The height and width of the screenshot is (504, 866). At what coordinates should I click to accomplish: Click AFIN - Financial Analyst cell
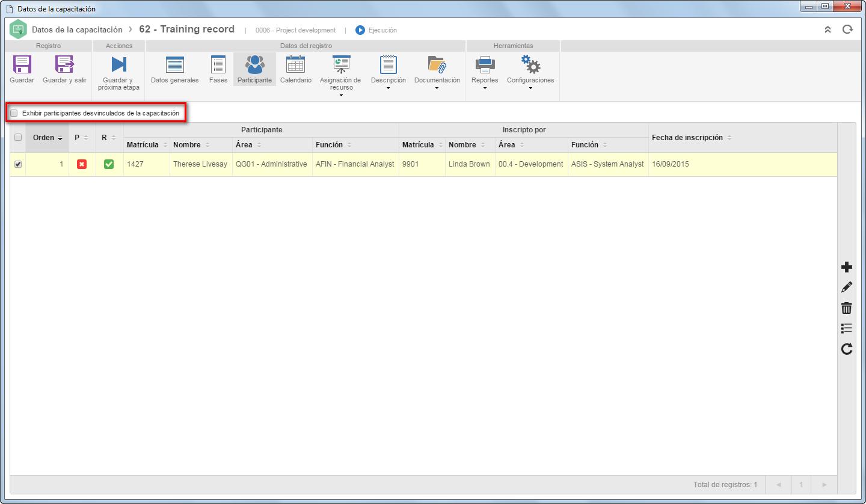click(355, 164)
